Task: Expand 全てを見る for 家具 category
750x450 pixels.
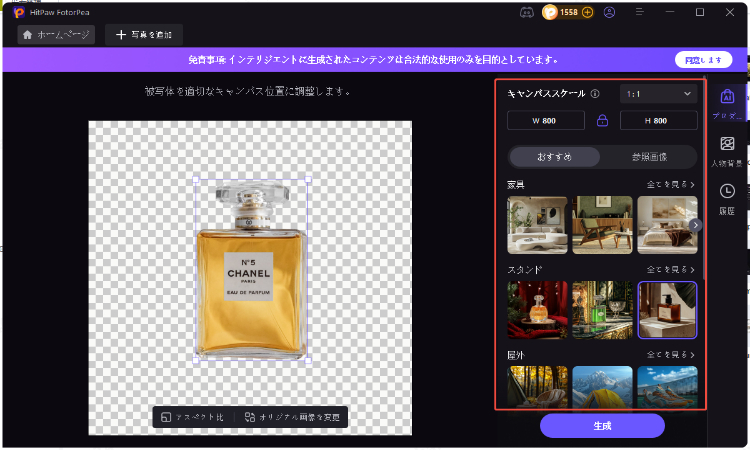Action: (671, 184)
